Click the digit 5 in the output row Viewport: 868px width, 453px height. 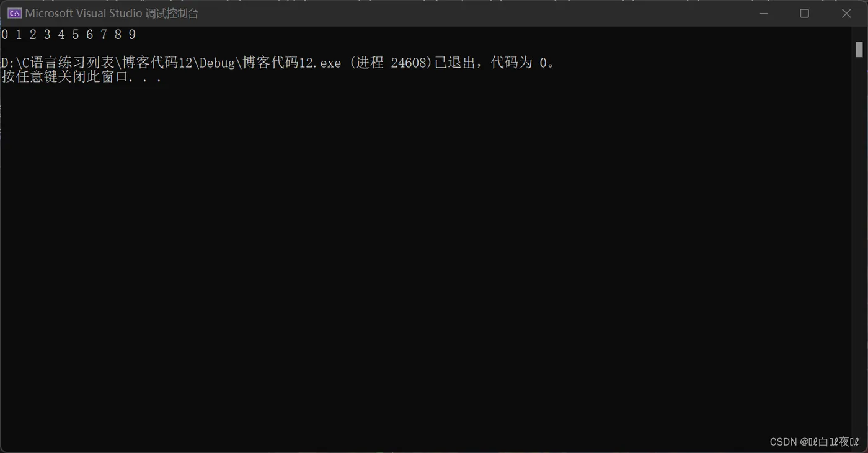point(76,35)
